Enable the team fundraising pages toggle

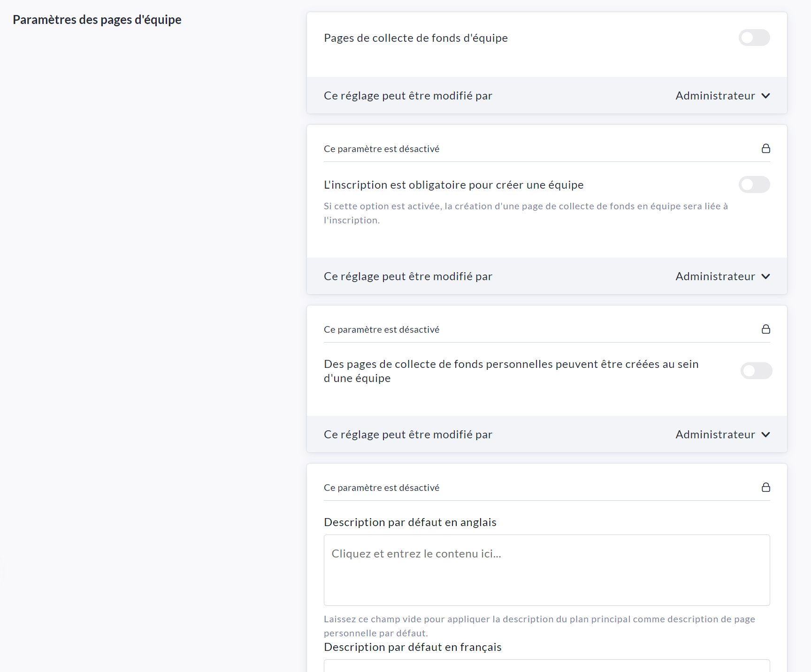pos(754,38)
